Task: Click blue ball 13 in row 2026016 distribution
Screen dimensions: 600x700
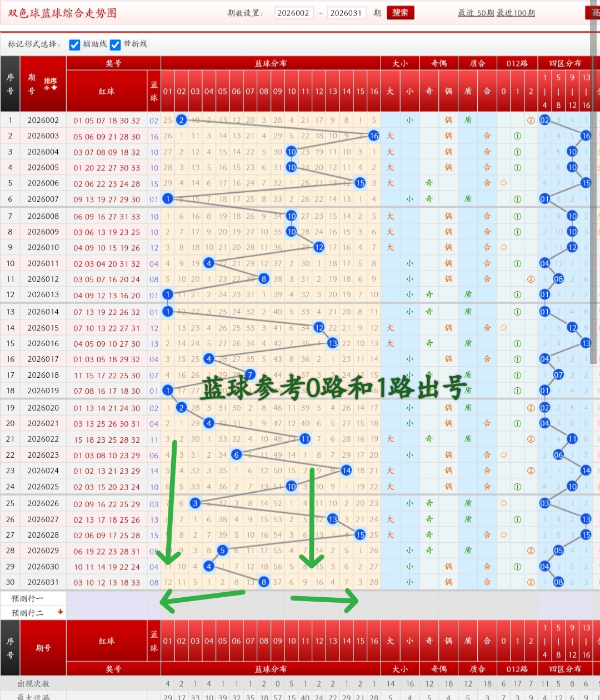Action: pos(332,343)
